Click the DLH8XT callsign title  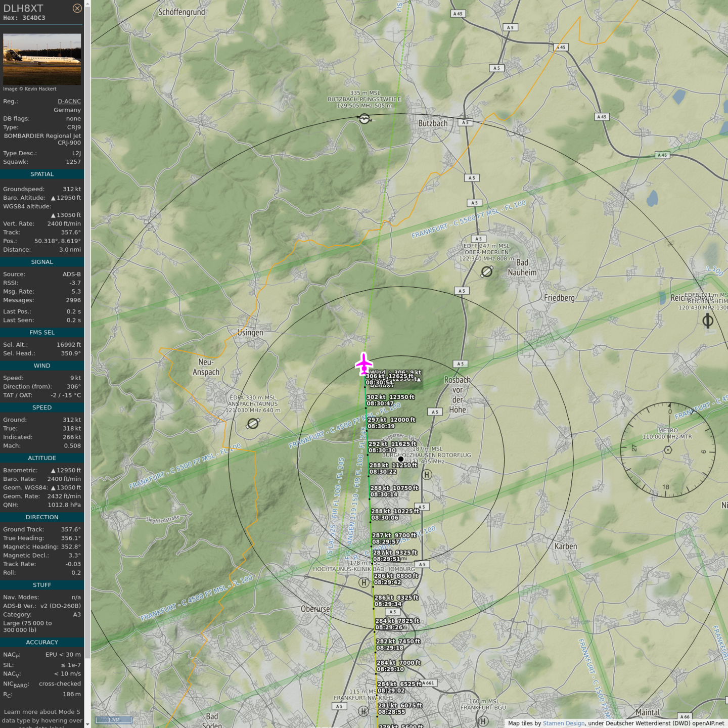coord(23,8)
